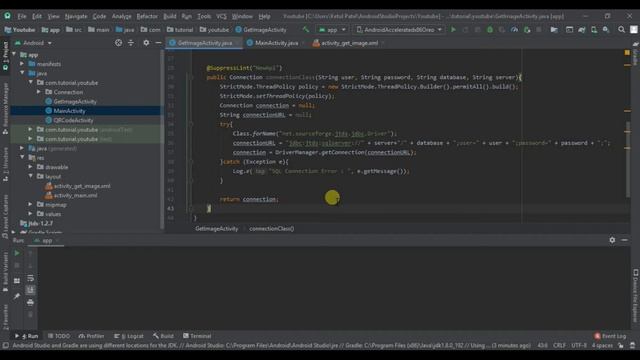Screen dimensions: 640x360
Task: Click the green Debug app bug icon
Action: point(490,30)
